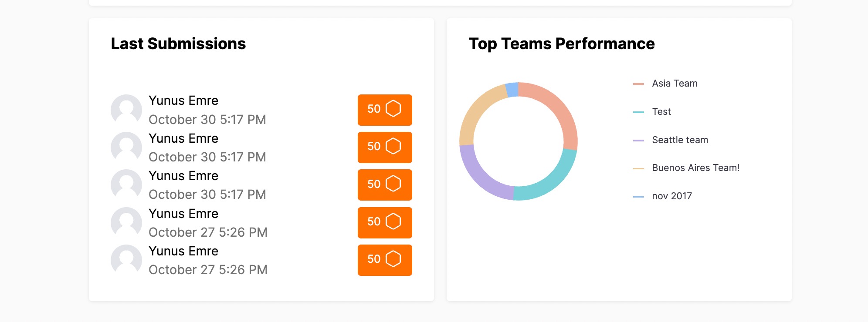The height and width of the screenshot is (322, 868).
Task: Click the avatar of the first October 27 submission
Action: coord(126,222)
